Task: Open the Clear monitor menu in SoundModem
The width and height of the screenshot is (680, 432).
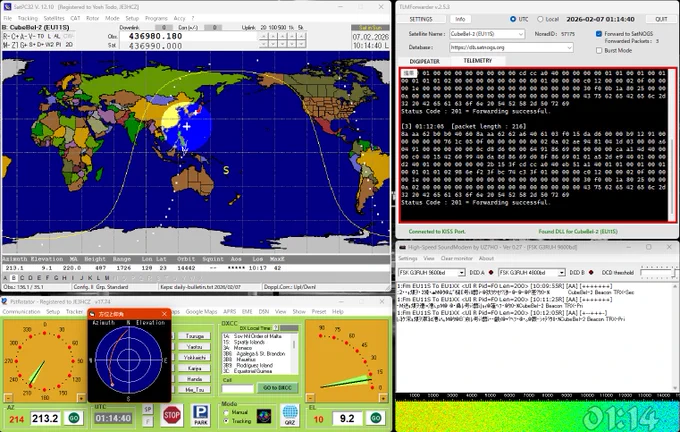Action: (456, 258)
